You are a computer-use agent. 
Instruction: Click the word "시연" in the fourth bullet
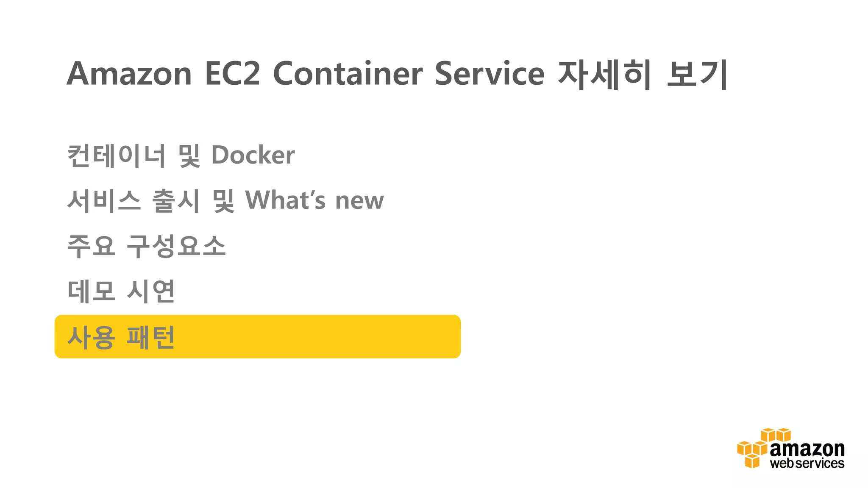coord(151,291)
